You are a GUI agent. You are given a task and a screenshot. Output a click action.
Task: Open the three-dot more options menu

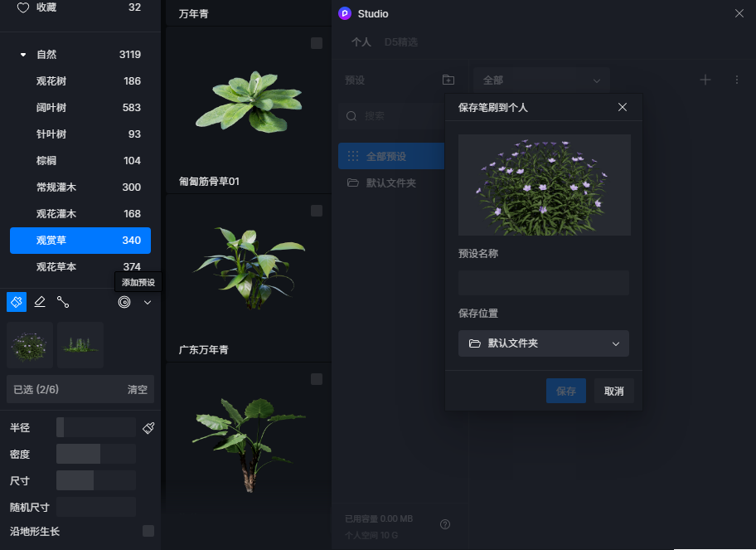pos(737,80)
